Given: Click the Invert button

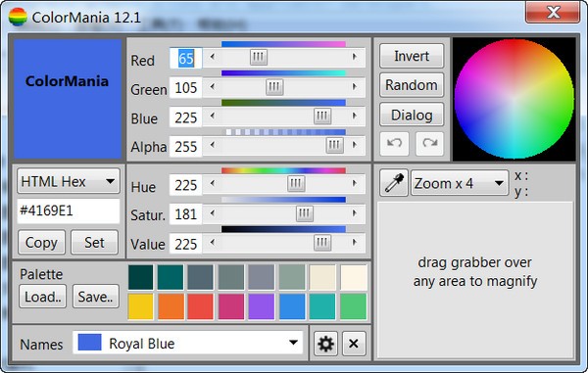Looking at the screenshot, I should 412,56.
